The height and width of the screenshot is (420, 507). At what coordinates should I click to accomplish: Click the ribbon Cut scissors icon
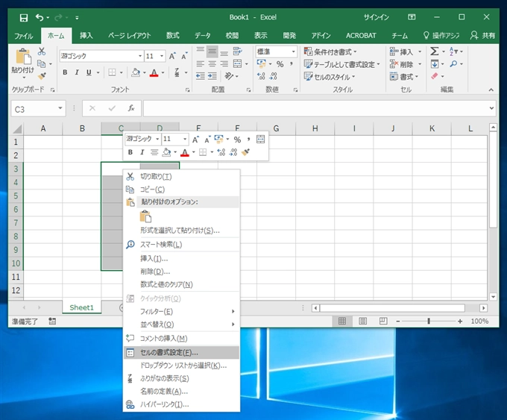click(42, 51)
